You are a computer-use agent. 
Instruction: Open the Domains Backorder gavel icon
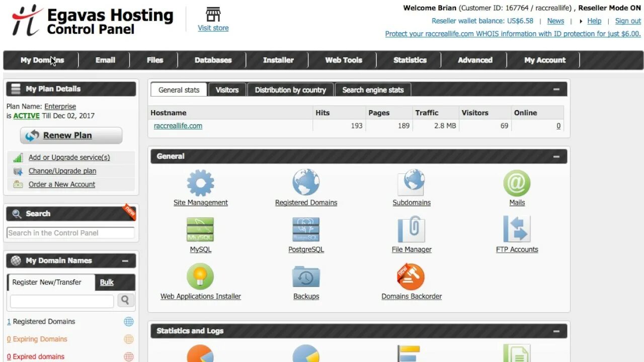coord(411,277)
